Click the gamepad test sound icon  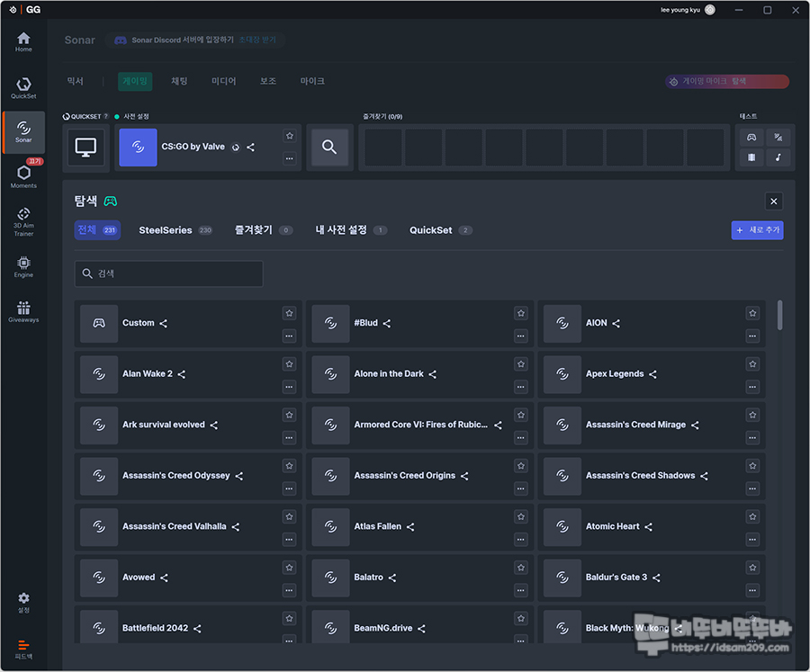coord(751,138)
